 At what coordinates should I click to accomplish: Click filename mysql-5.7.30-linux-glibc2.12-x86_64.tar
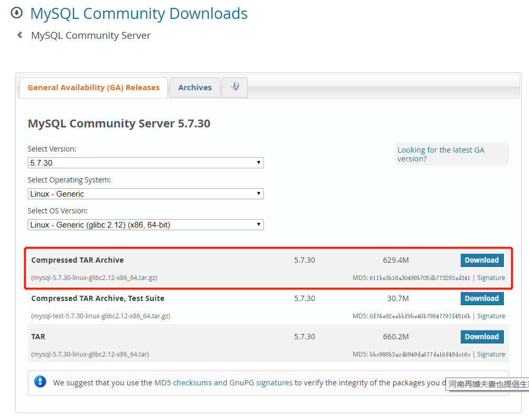point(90,354)
